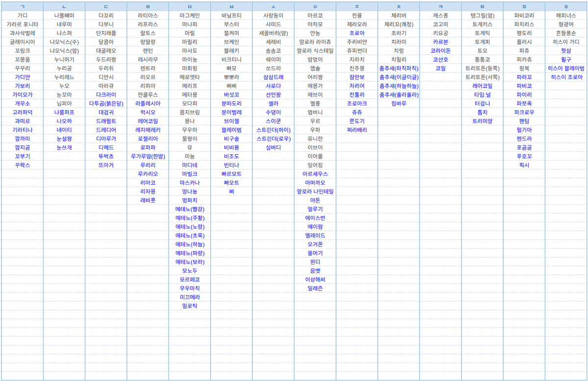
Task: Open the 스트린더(로우) link
Action: (273, 139)
